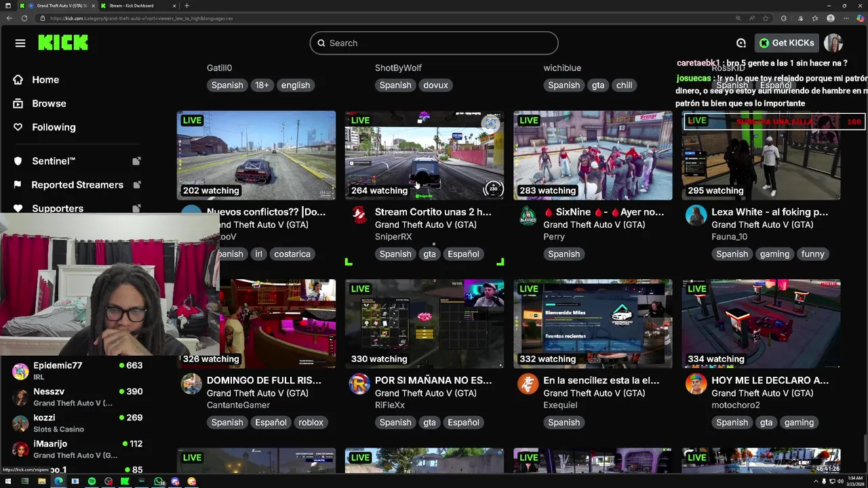The height and width of the screenshot is (488, 868).
Task: Open Sentinel external link icon
Action: pos(136,161)
